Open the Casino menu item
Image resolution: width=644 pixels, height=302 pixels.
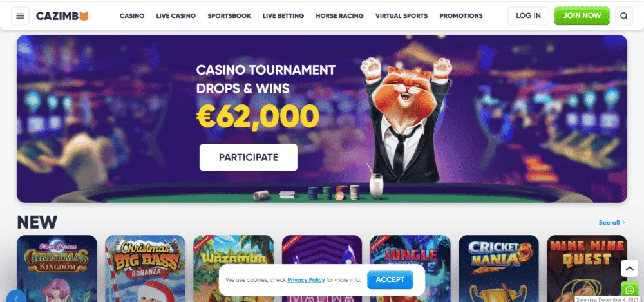click(x=132, y=16)
